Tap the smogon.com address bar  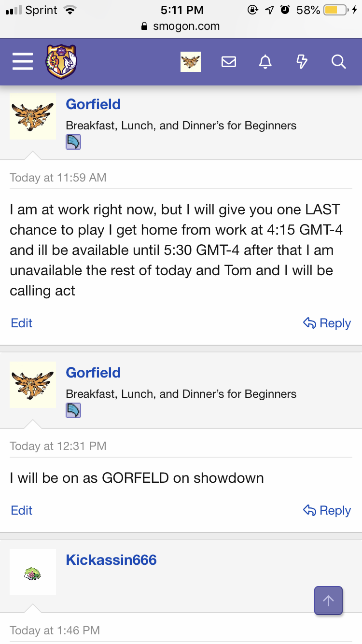[181, 27]
